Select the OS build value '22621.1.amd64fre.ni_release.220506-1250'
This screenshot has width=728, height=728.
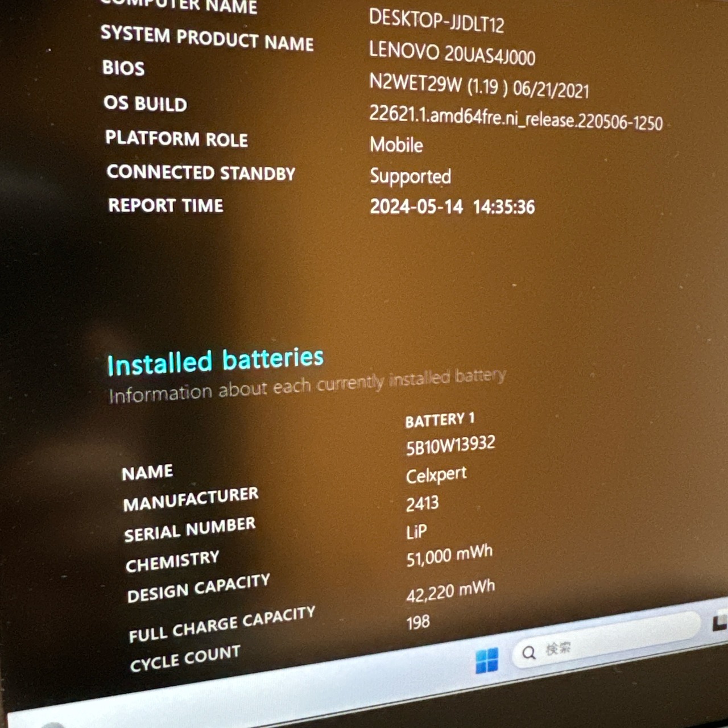coord(516,118)
